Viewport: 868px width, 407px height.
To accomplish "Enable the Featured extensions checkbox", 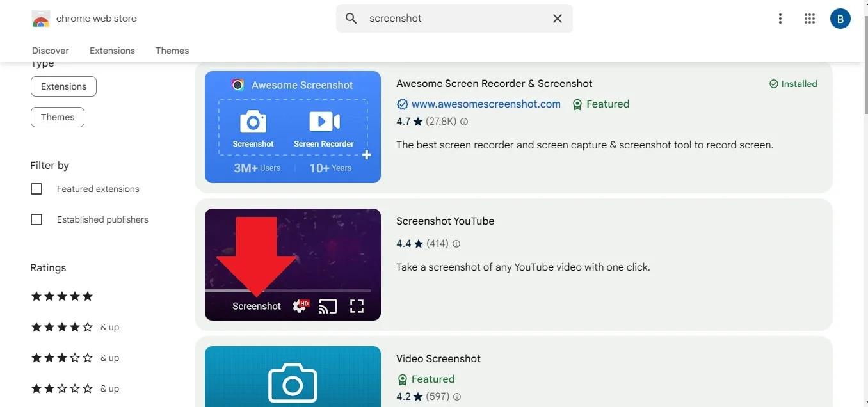I will coord(36,189).
